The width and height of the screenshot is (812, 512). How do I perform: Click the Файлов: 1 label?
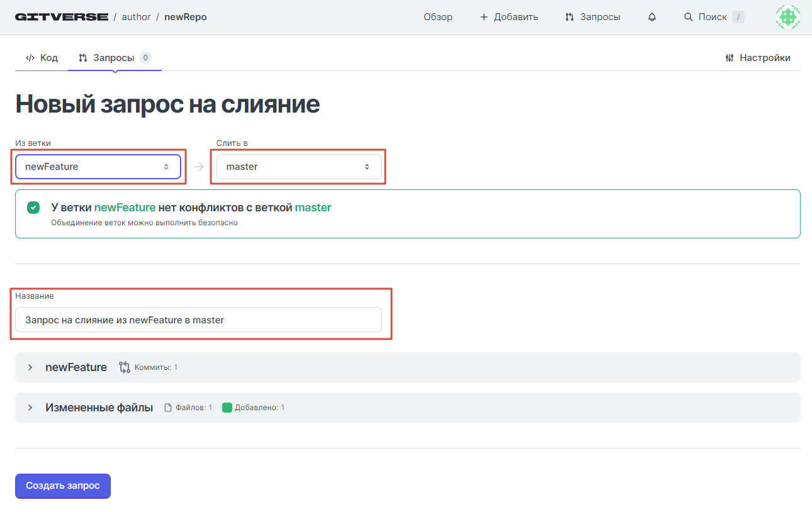click(194, 408)
